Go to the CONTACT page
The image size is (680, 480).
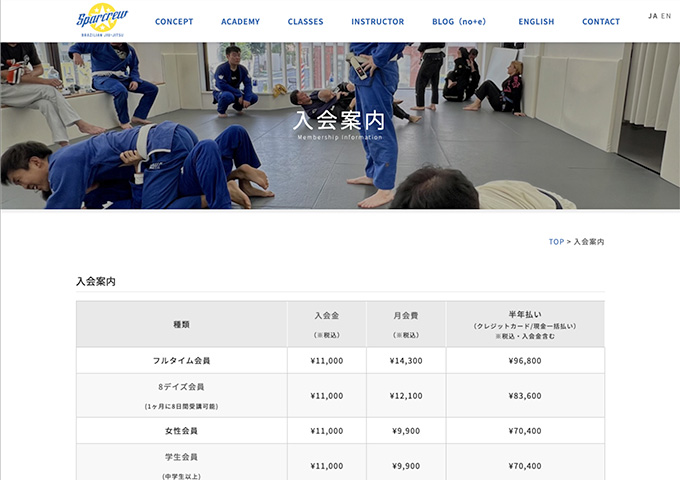601,22
